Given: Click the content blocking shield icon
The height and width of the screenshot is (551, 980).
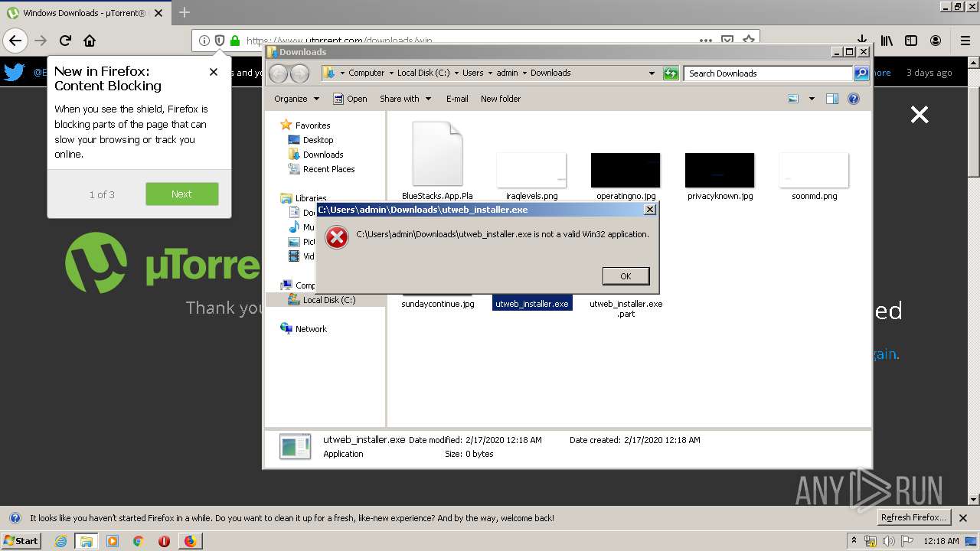Looking at the screenshot, I should [x=220, y=41].
